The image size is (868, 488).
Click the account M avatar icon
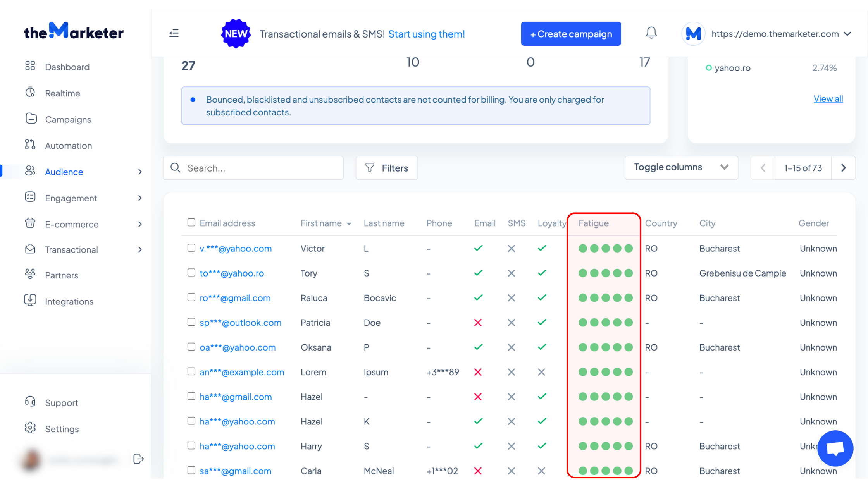point(693,34)
